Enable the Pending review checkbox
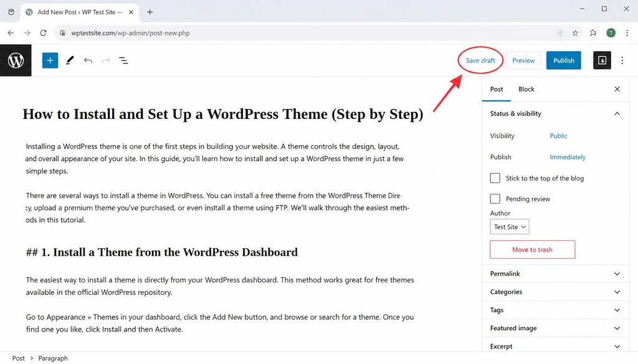Viewport: 638px width, 364px height. [495, 198]
